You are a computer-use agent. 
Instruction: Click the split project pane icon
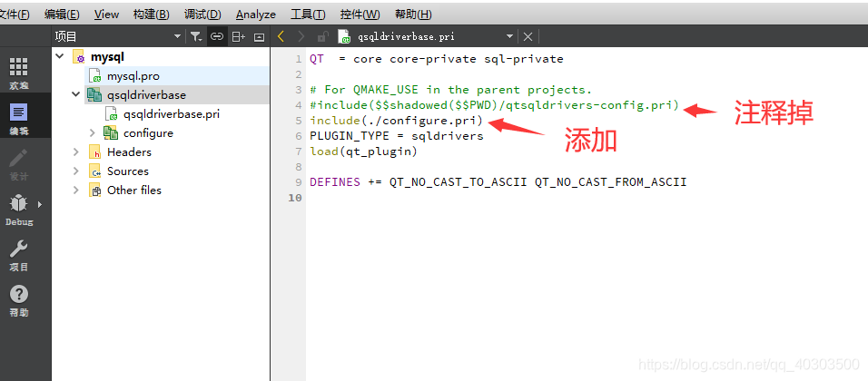238,36
